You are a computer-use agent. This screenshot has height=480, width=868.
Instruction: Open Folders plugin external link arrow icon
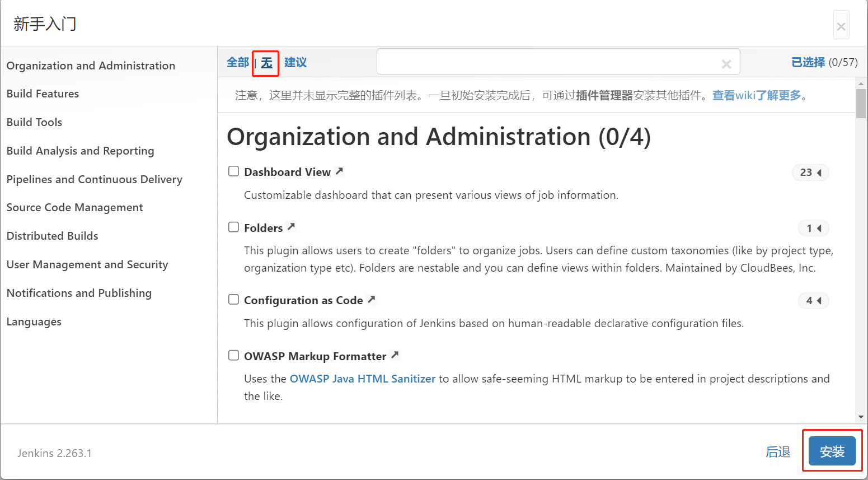(291, 227)
